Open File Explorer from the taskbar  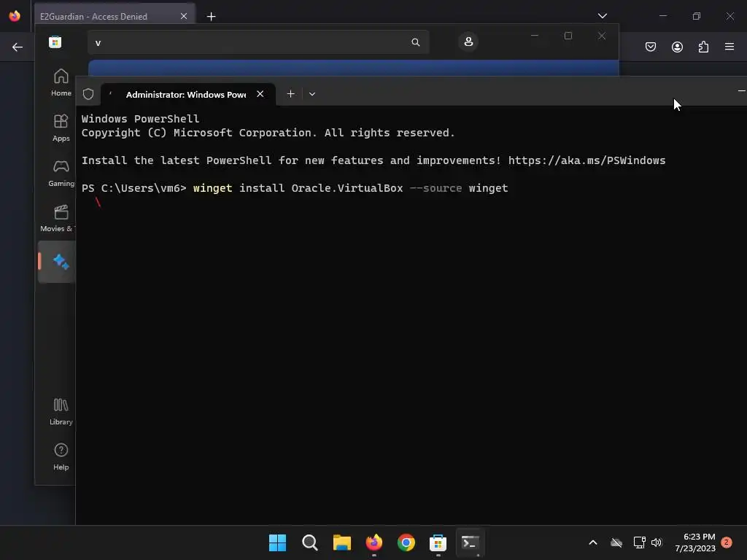[341, 542]
